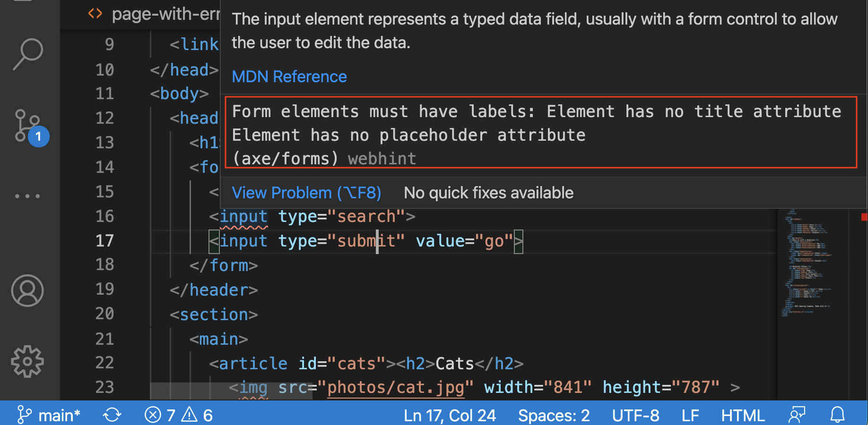This screenshot has width=868, height=425.
Task: Click the red error marker in overview ruler
Action: click(864, 217)
